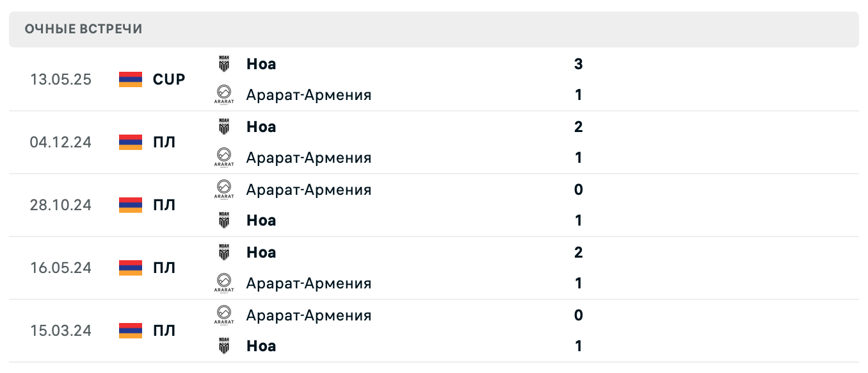
Task: Select the Armenia flag beside 16.05.24
Action: tap(129, 268)
